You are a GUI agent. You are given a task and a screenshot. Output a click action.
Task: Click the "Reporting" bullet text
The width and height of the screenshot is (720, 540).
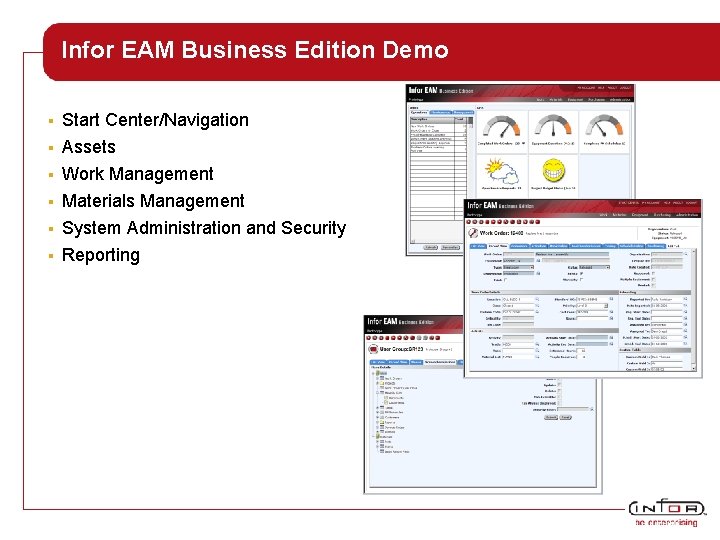(101, 255)
